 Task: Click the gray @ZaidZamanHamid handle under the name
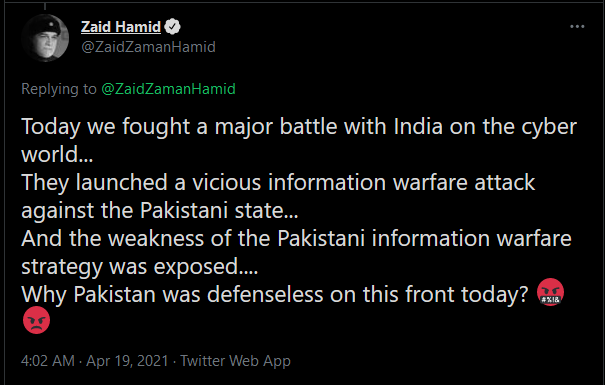[148, 47]
